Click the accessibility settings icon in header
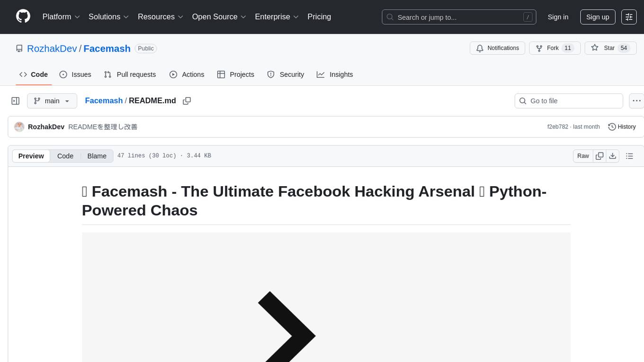 (629, 17)
